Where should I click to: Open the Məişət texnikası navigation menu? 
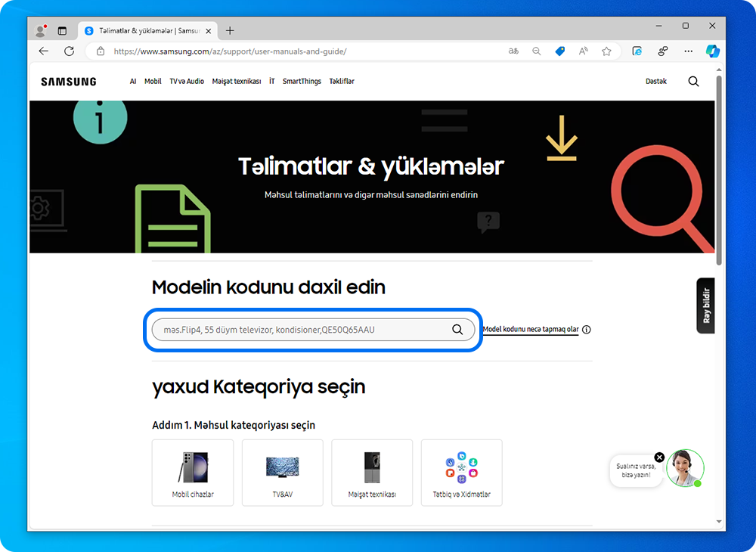pyautogui.click(x=236, y=81)
